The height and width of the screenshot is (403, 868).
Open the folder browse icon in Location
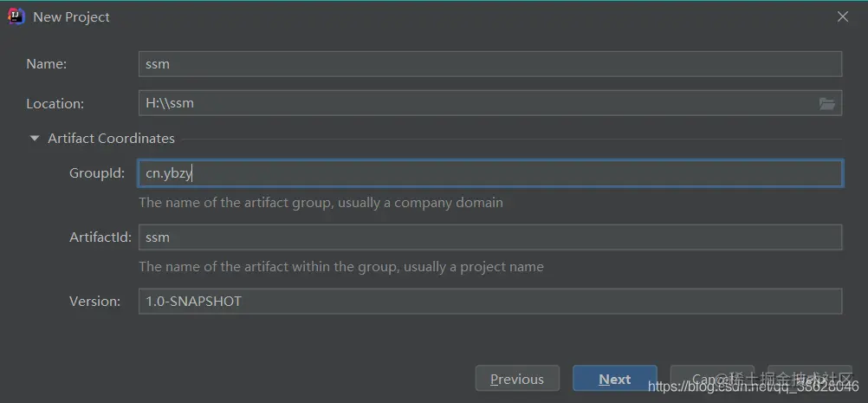point(827,103)
